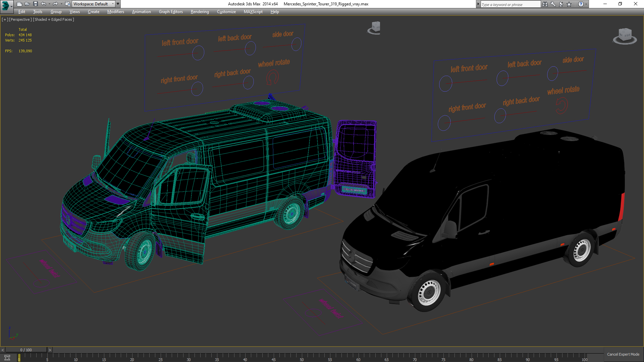Viewport: 644px width, 362px height.
Task: Click the Project Folder icon in quick toolbar
Action: (x=67, y=4)
